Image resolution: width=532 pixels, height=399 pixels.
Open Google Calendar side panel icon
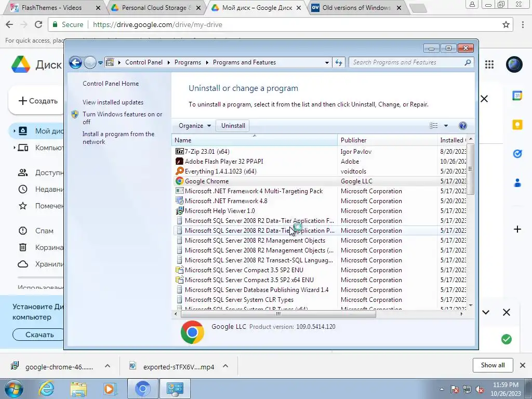[517, 96]
